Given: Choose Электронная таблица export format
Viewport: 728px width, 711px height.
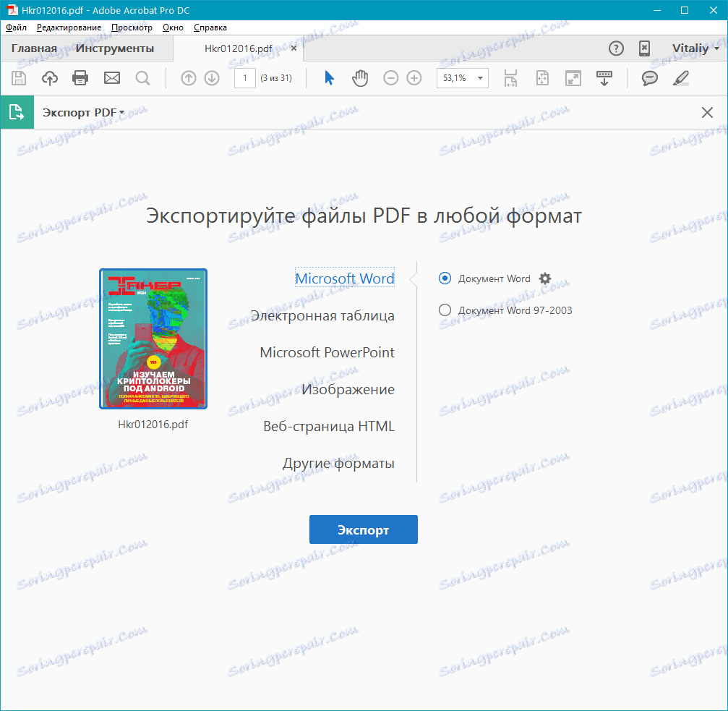Looking at the screenshot, I should click(x=322, y=315).
